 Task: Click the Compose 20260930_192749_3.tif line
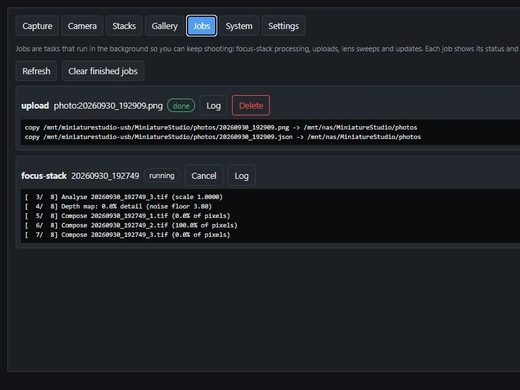[x=127, y=235]
